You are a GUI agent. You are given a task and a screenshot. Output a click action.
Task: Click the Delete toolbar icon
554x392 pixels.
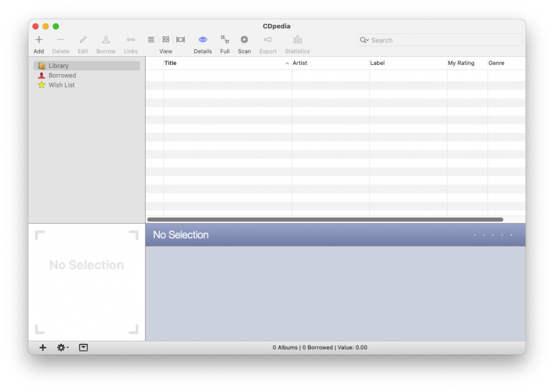tap(61, 39)
